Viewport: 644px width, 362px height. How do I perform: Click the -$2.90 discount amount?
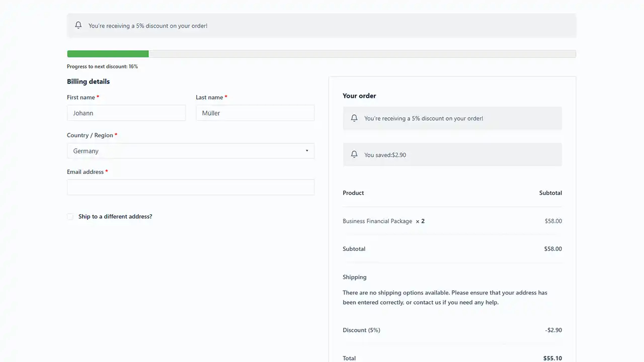(x=553, y=330)
